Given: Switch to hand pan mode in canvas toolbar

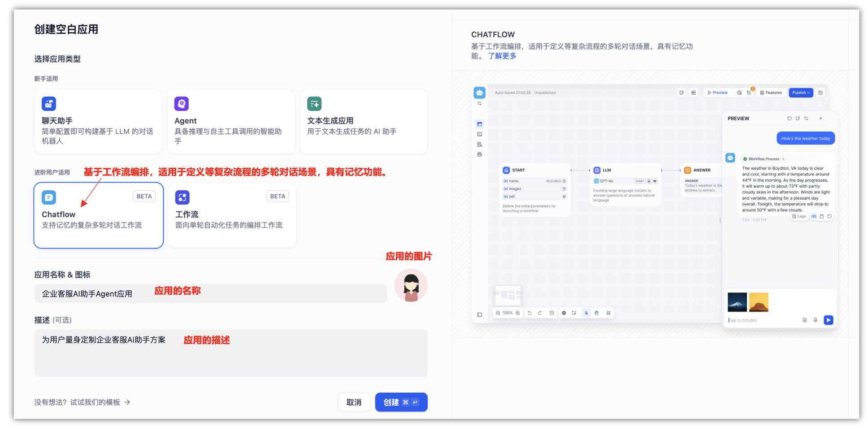Looking at the screenshot, I should (596, 313).
